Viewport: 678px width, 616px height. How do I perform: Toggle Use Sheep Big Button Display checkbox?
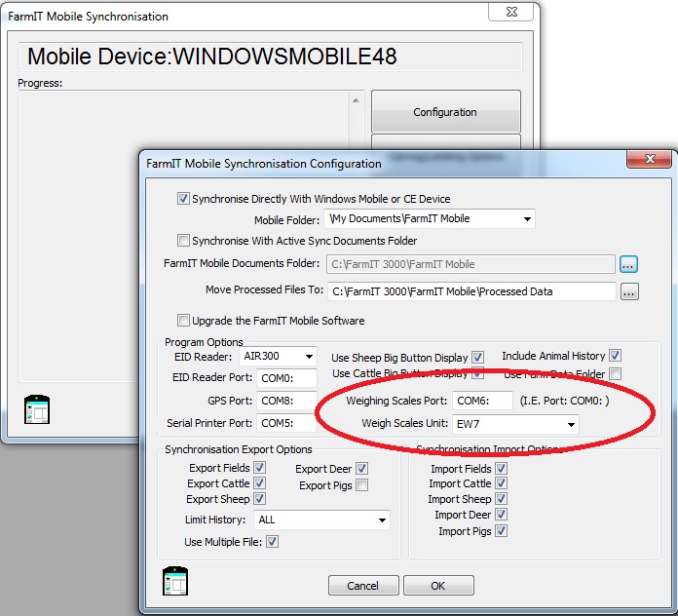pyautogui.click(x=477, y=358)
